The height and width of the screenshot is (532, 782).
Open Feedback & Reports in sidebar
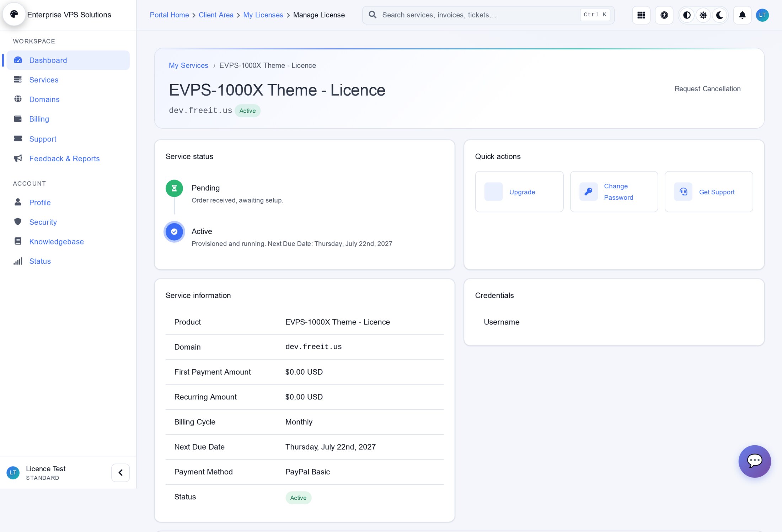tap(68, 158)
